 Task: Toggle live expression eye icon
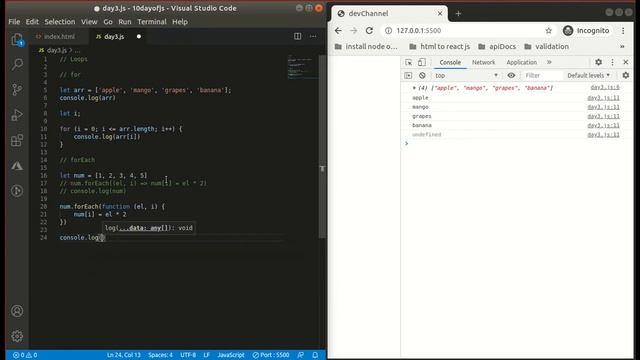[x=511, y=76]
